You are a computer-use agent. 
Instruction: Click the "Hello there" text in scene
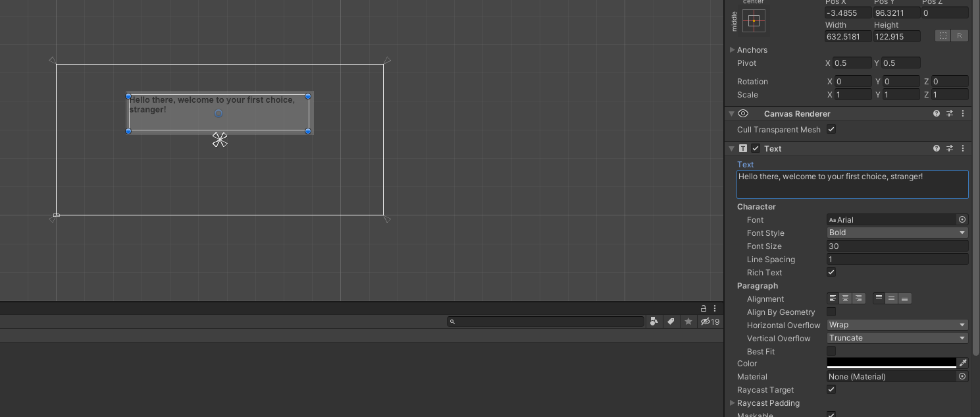[x=212, y=104]
